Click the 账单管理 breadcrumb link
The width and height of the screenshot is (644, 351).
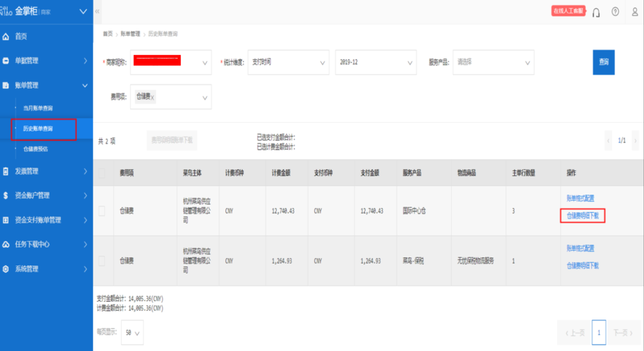[130, 34]
